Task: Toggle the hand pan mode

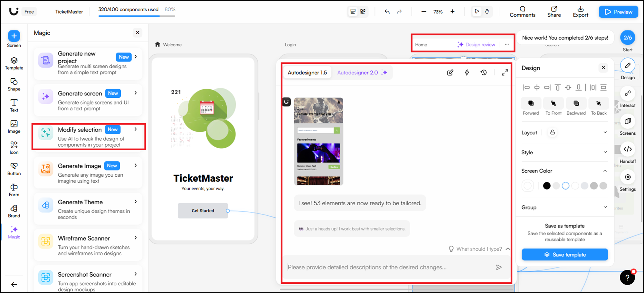Action: [487, 12]
